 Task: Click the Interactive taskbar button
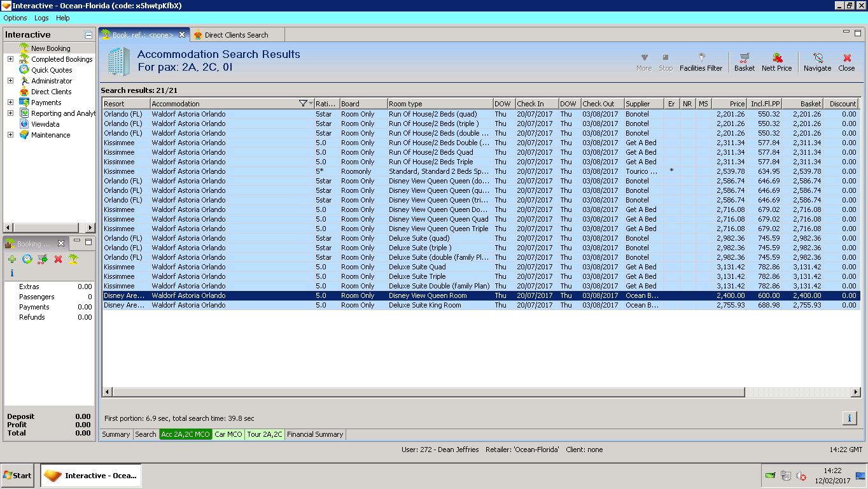[x=91, y=476]
